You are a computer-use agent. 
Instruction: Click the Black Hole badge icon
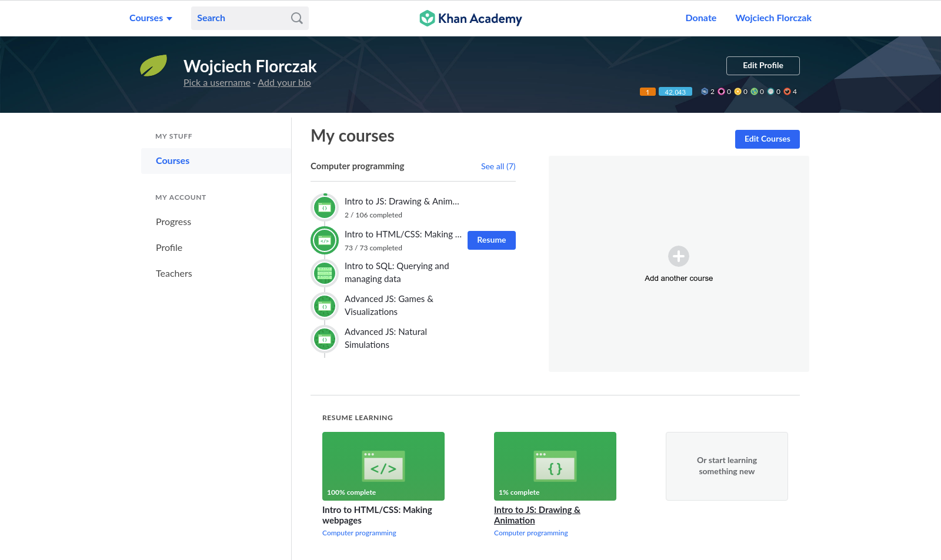point(721,92)
